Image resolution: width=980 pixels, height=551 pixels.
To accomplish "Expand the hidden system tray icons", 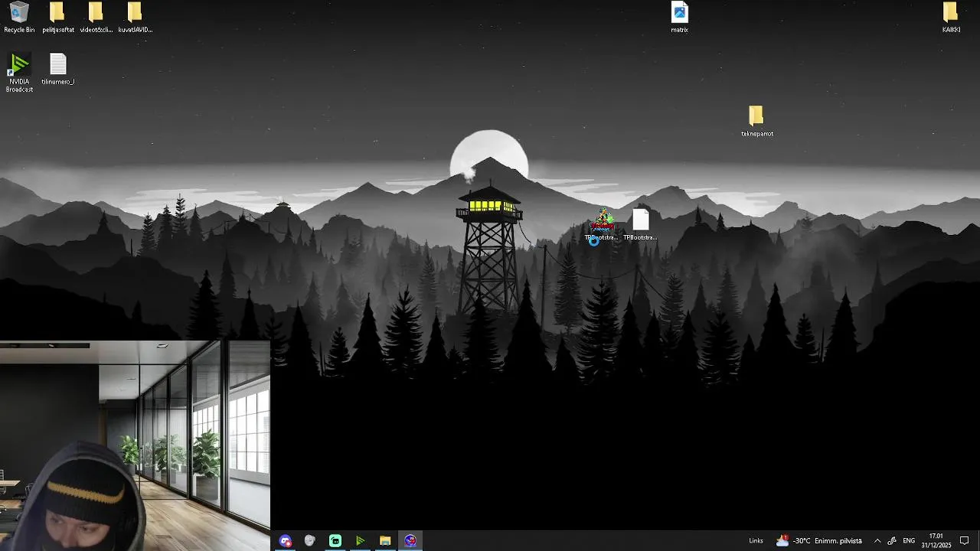I will (x=877, y=540).
